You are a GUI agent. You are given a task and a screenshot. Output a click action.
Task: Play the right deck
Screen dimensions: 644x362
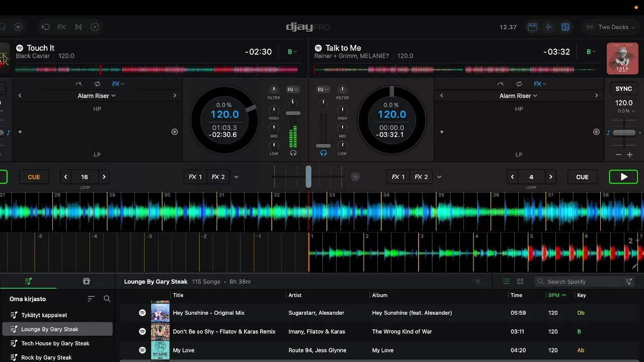(623, 177)
